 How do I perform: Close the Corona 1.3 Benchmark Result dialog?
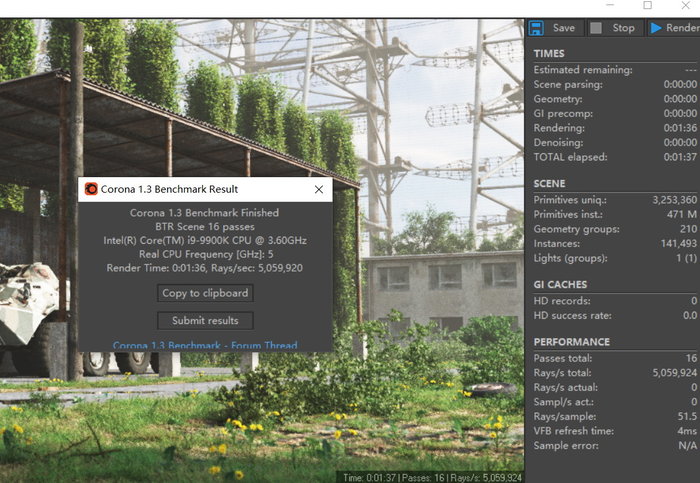click(319, 189)
